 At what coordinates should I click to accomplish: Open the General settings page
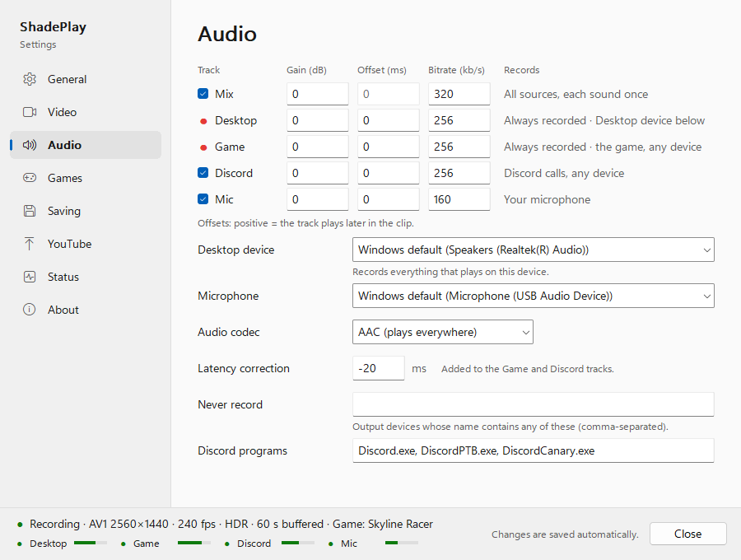click(x=86, y=79)
